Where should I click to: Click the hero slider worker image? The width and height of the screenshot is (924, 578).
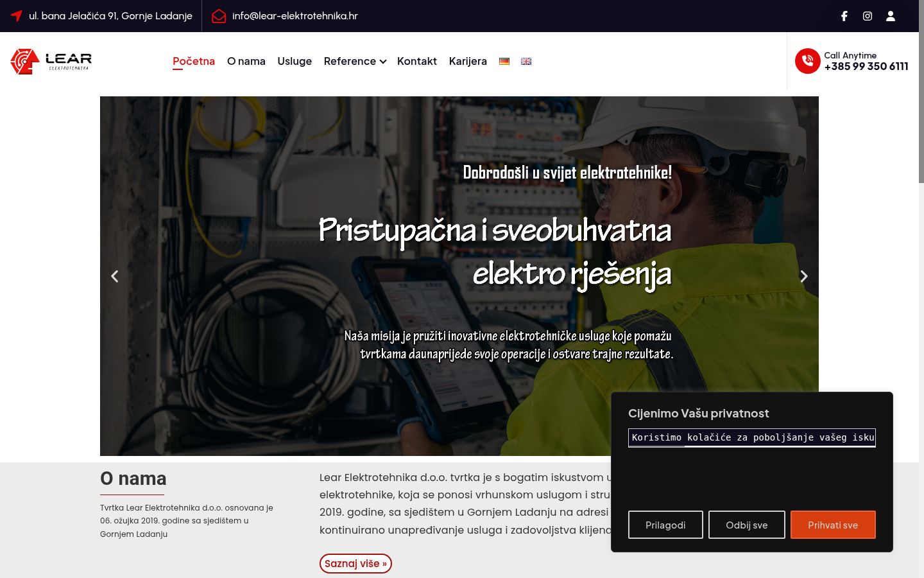coord(459,276)
